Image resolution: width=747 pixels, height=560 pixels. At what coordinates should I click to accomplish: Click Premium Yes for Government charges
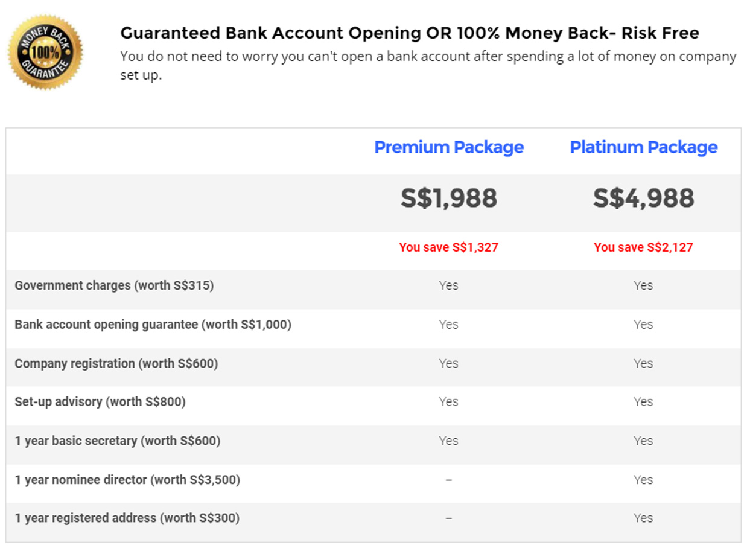click(x=449, y=285)
